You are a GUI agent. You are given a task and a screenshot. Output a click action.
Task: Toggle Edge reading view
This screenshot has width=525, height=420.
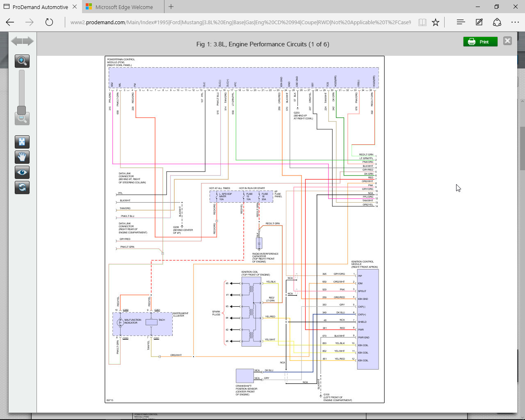[x=422, y=22]
